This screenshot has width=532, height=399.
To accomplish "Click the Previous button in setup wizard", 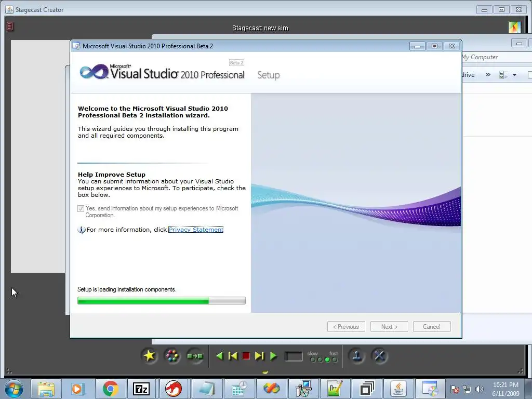I will click(x=346, y=327).
